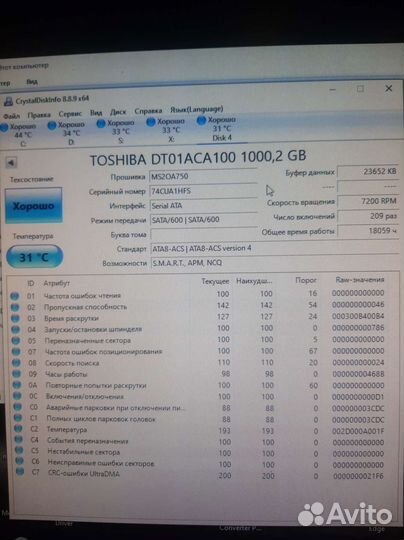Image resolution: width=404 pixels, height=540 pixels.
Task: Click status icon for attribute 03
Action: (x=15, y=319)
